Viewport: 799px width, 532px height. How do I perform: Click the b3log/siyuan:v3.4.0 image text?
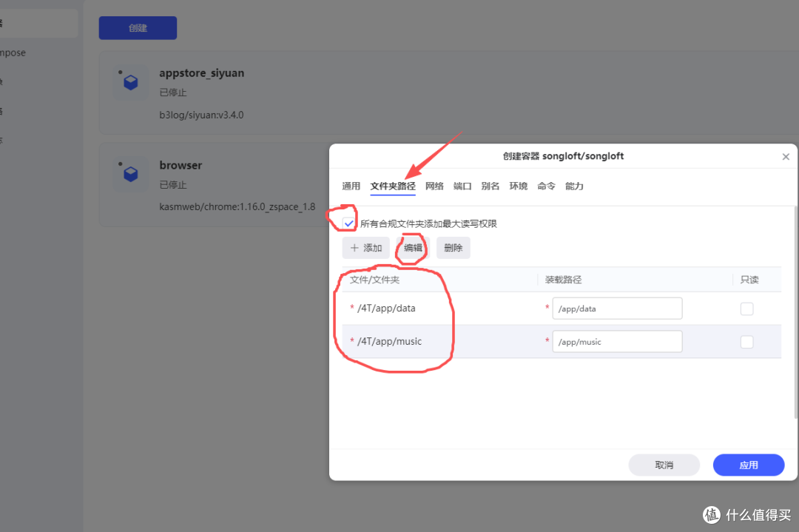[201, 115]
